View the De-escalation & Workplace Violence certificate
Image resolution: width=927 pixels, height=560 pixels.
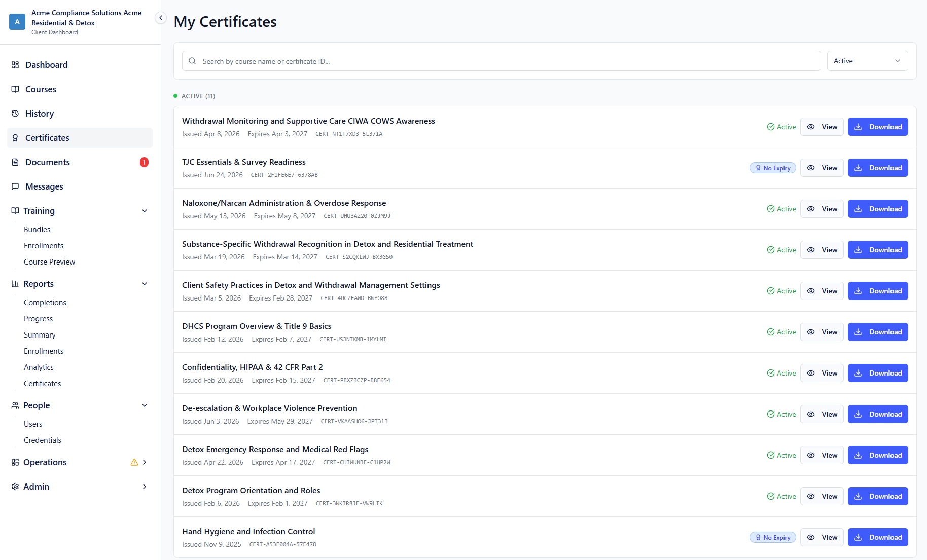click(822, 414)
